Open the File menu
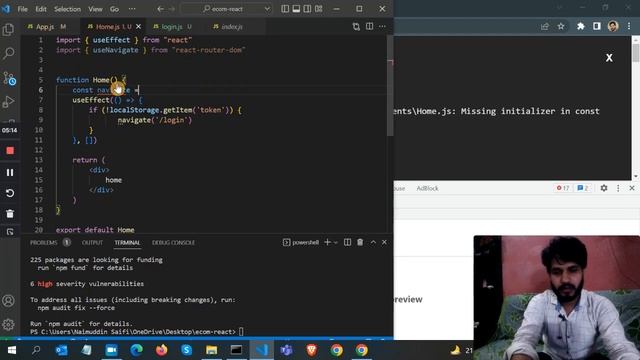Viewport: 640px width, 360px height. tap(22, 9)
